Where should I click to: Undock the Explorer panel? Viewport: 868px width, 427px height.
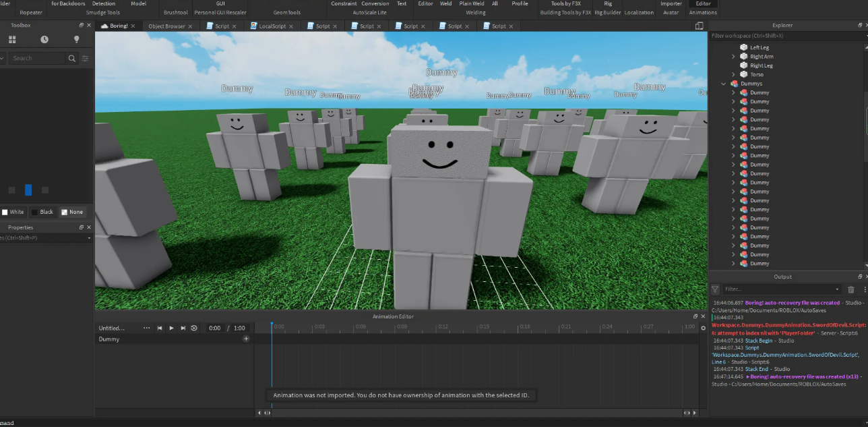point(860,26)
